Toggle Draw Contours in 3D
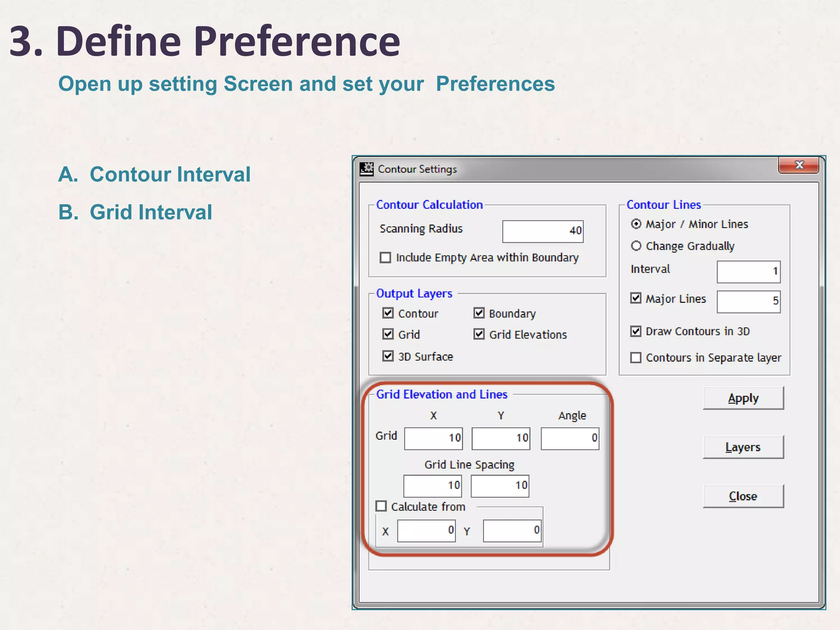This screenshot has width=840, height=630. coord(636,331)
